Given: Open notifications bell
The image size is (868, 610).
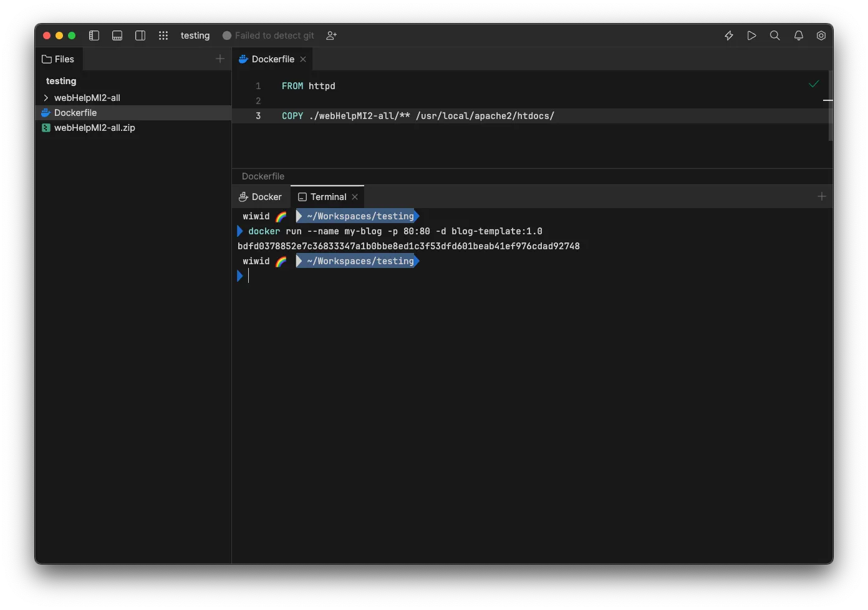Looking at the screenshot, I should (x=799, y=36).
